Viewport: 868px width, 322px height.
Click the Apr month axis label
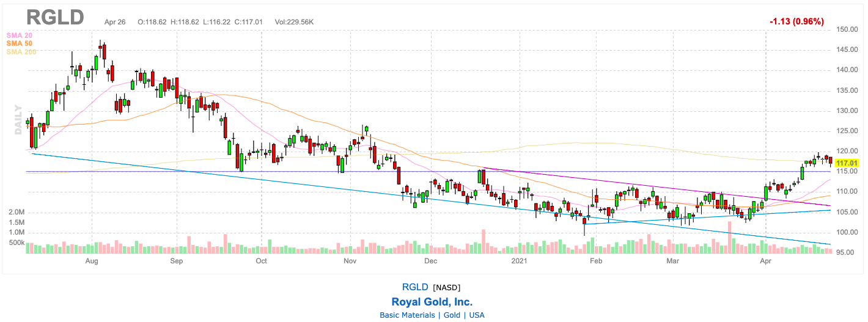coord(765,262)
